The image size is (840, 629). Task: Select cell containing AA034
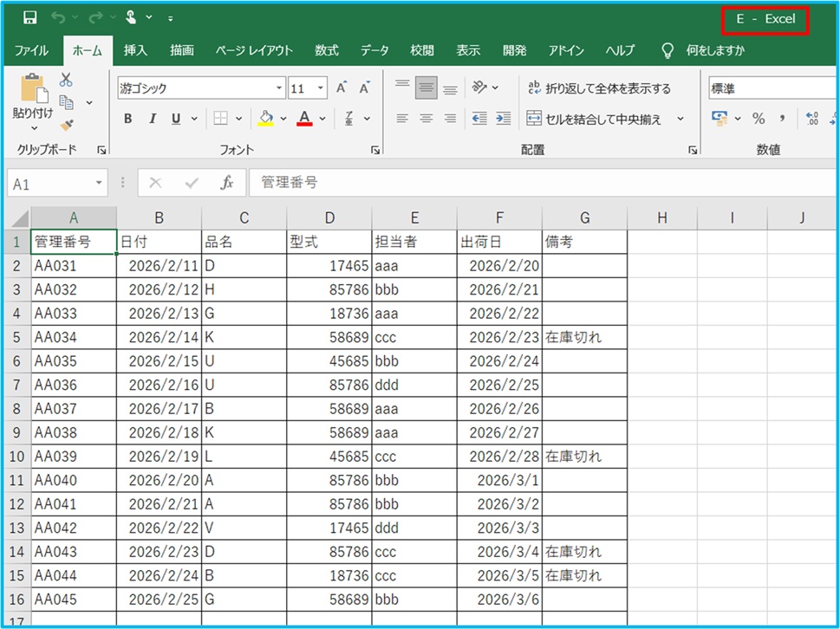tap(74, 336)
